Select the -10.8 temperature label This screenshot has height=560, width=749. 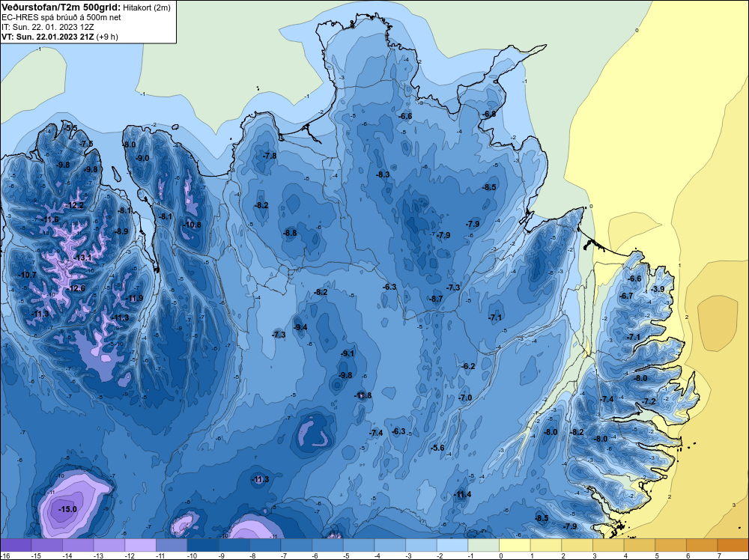[192, 225]
